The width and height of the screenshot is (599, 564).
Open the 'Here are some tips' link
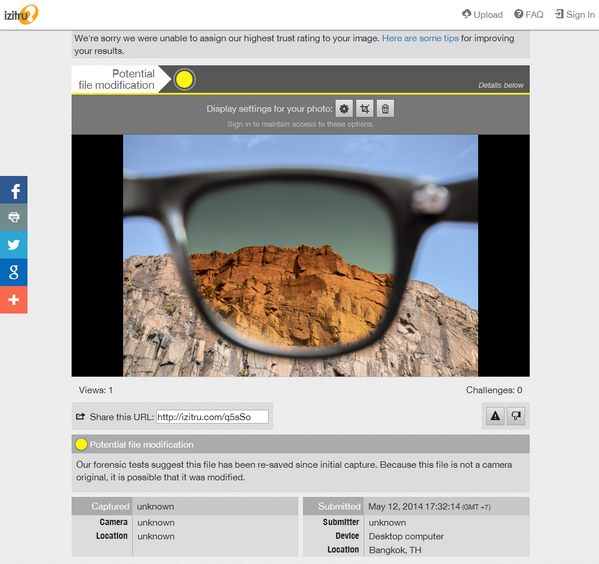420,38
